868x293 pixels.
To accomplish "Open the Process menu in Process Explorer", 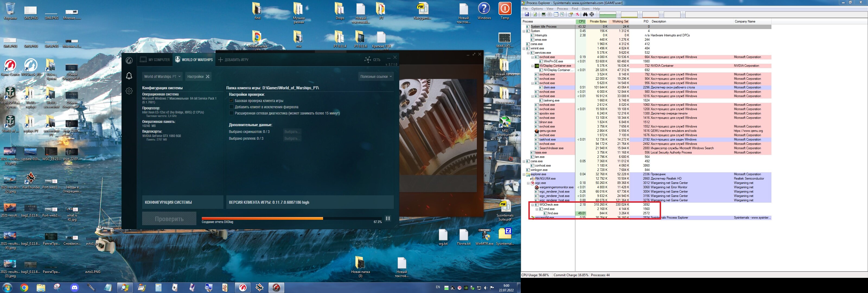I will click(x=562, y=8).
